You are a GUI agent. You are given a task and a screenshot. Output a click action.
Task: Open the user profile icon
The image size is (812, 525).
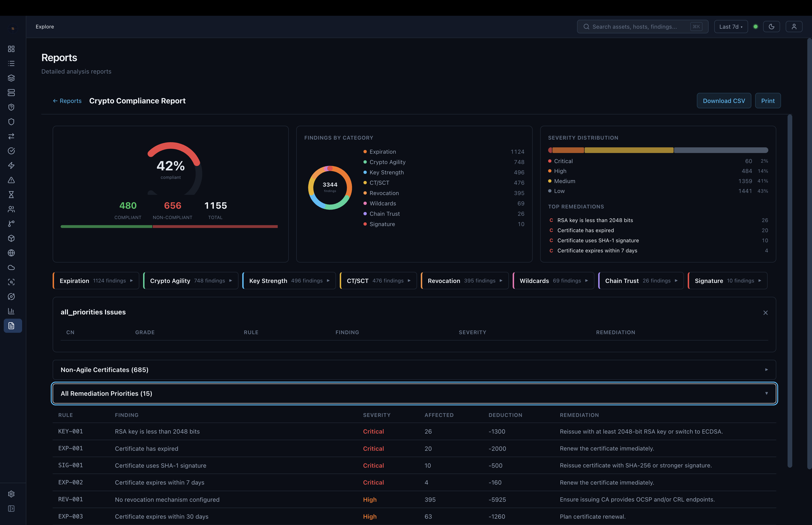click(794, 27)
